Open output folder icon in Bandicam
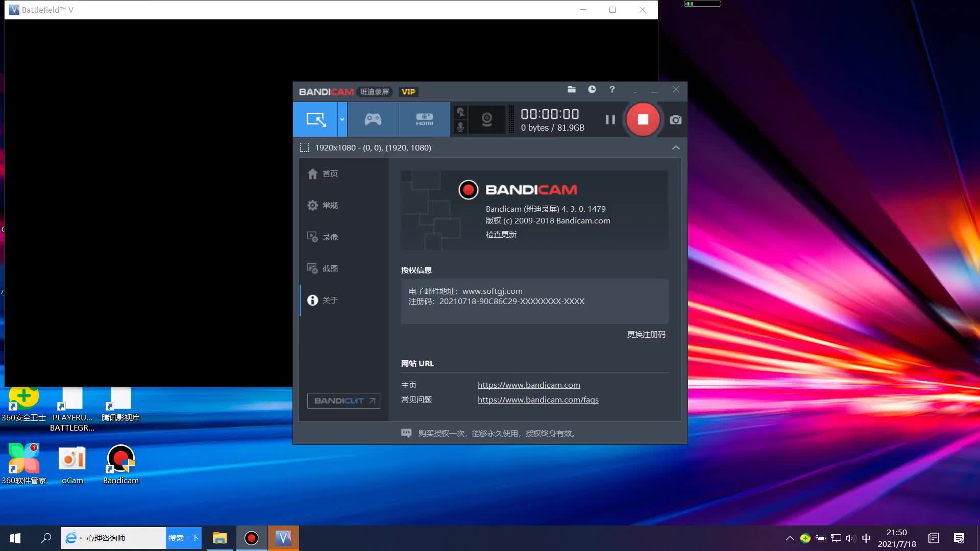Viewport: 980px width, 551px height. click(572, 89)
